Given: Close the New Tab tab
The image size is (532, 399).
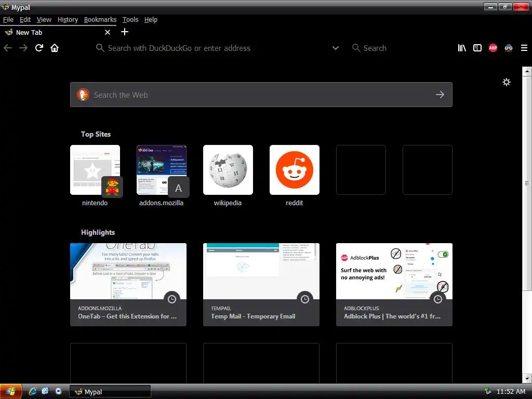Looking at the screenshot, I should [108, 32].
